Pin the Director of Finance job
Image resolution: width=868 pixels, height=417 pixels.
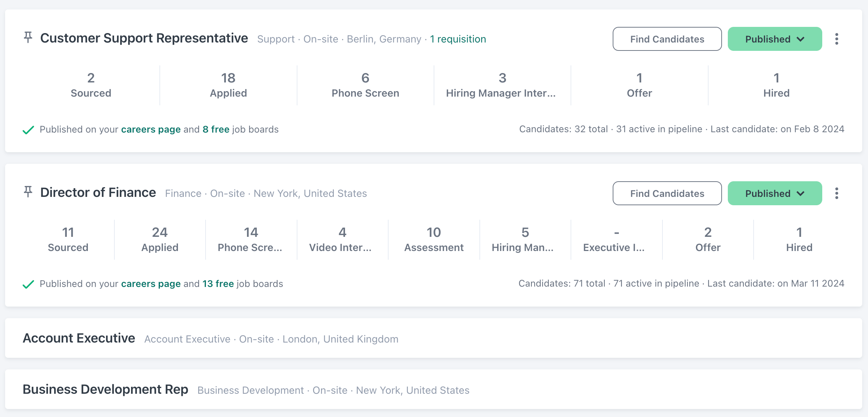pyautogui.click(x=28, y=192)
